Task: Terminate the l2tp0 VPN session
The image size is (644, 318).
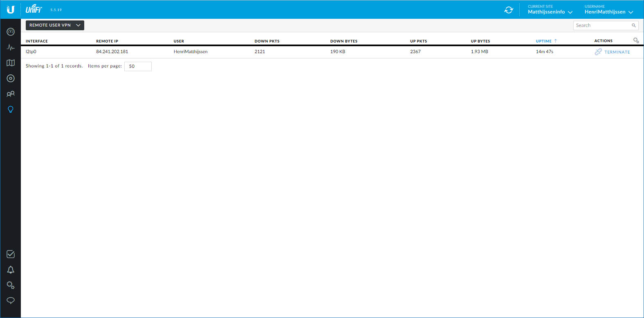Action: click(x=613, y=52)
